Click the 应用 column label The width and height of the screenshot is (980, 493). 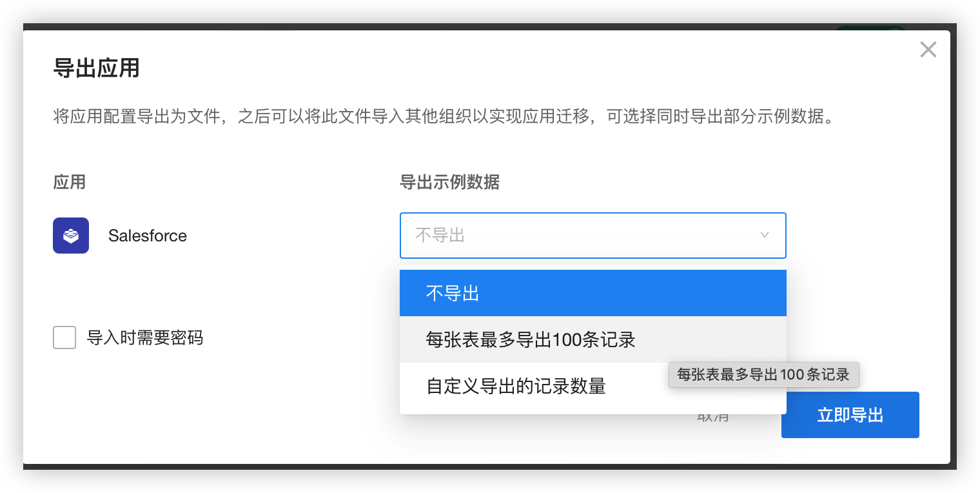point(68,183)
